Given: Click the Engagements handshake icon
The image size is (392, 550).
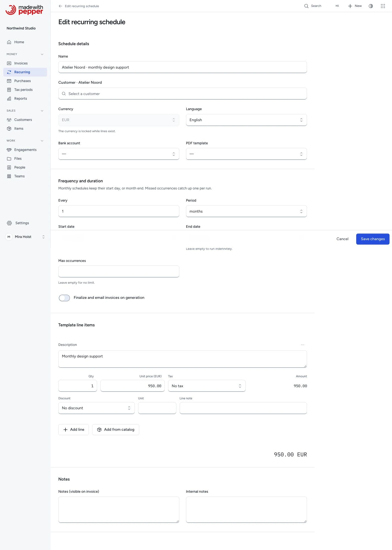Looking at the screenshot, I should point(9,150).
